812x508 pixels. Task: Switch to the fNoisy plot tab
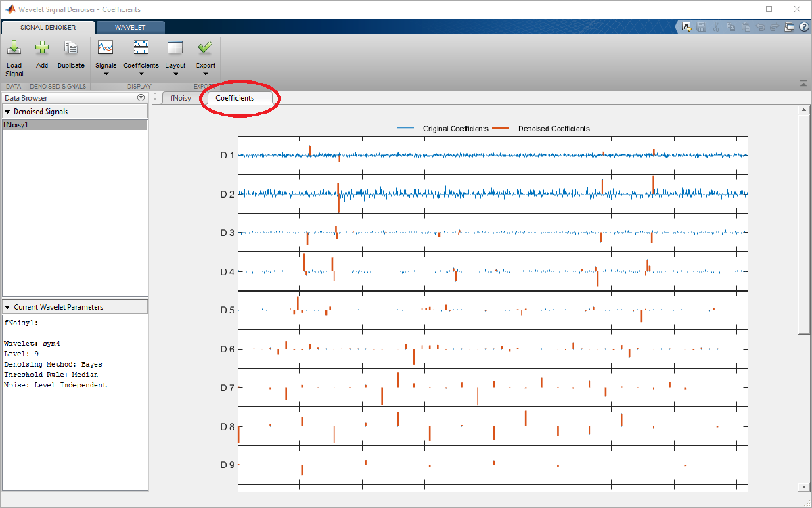(x=180, y=98)
